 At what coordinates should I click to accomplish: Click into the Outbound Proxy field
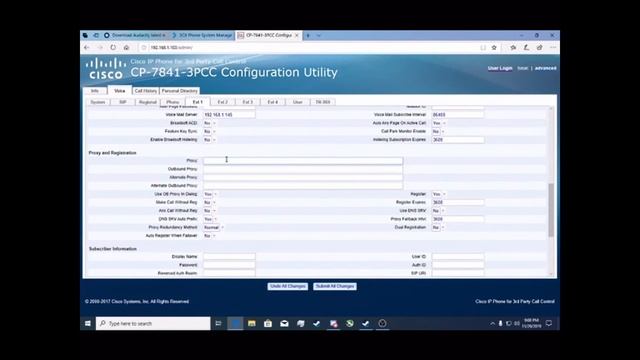coord(303,169)
